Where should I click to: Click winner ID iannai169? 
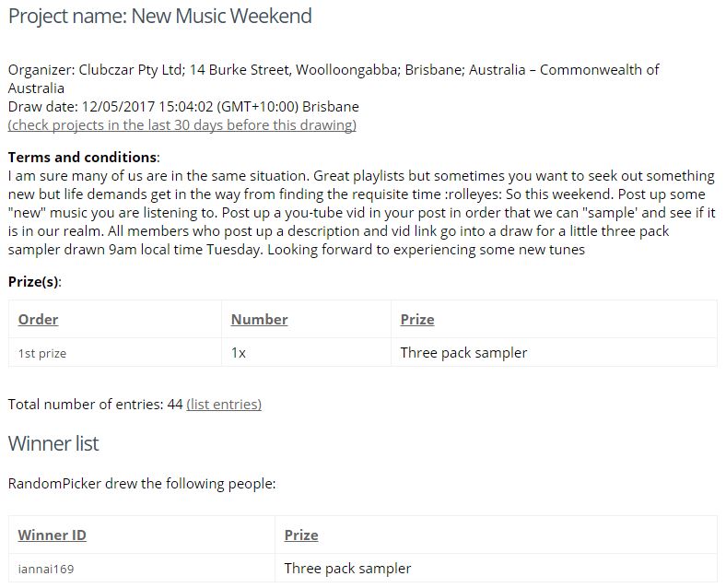(46, 569)
